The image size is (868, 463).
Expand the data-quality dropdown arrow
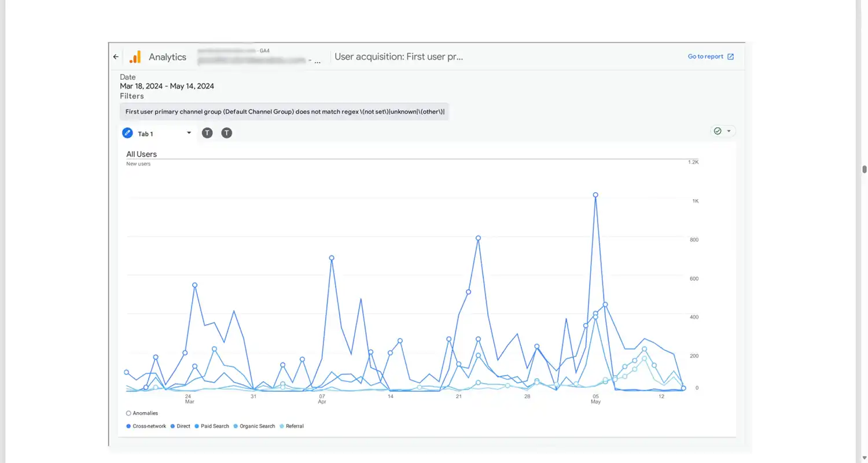[728, 131]
